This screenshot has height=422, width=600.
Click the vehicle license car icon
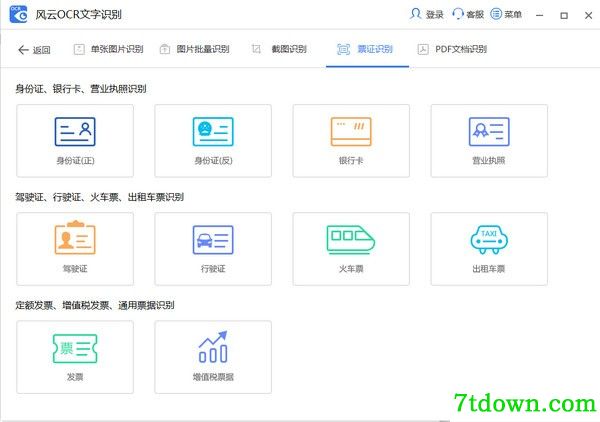[x=213, y=240]
